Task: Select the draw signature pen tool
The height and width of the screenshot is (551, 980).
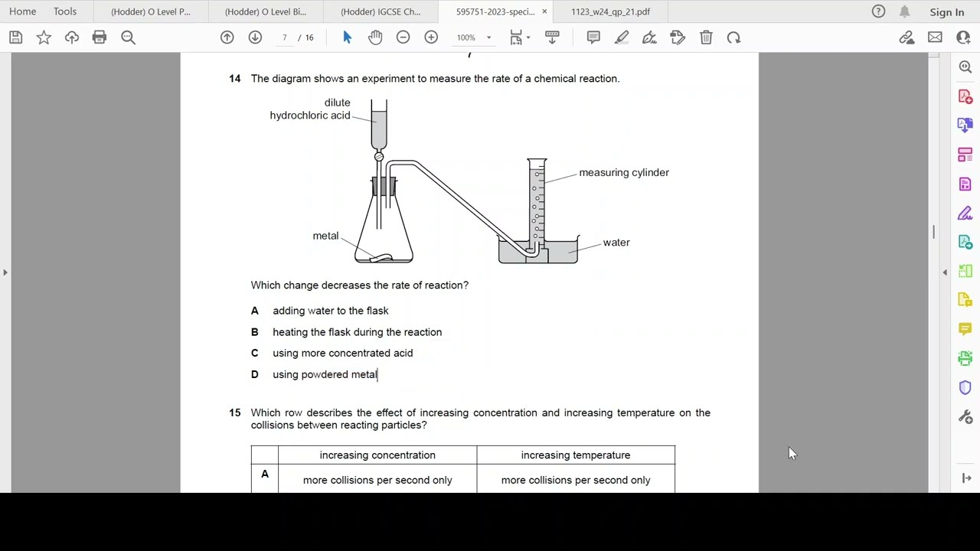Action: [x=649, y=37]
